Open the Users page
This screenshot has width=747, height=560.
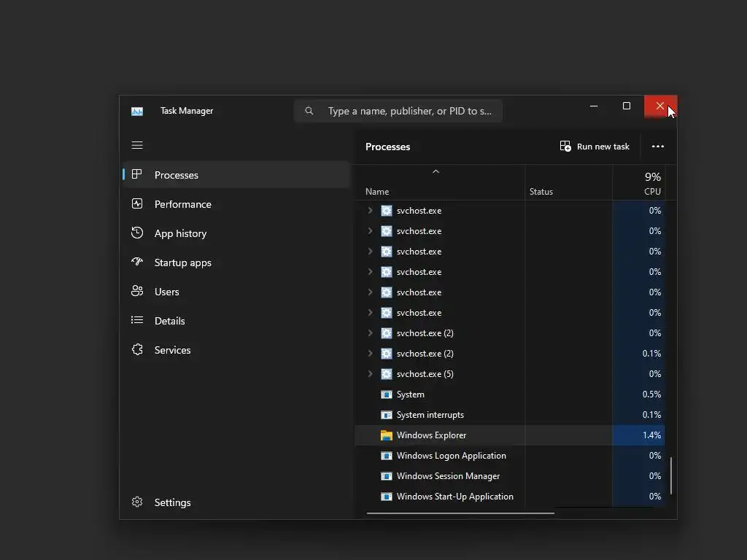point(237,292)
